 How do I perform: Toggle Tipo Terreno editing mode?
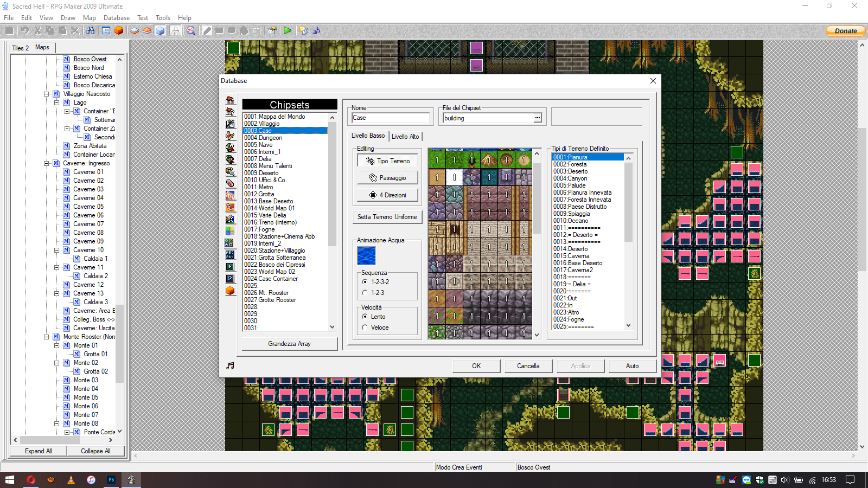[388, 161]
